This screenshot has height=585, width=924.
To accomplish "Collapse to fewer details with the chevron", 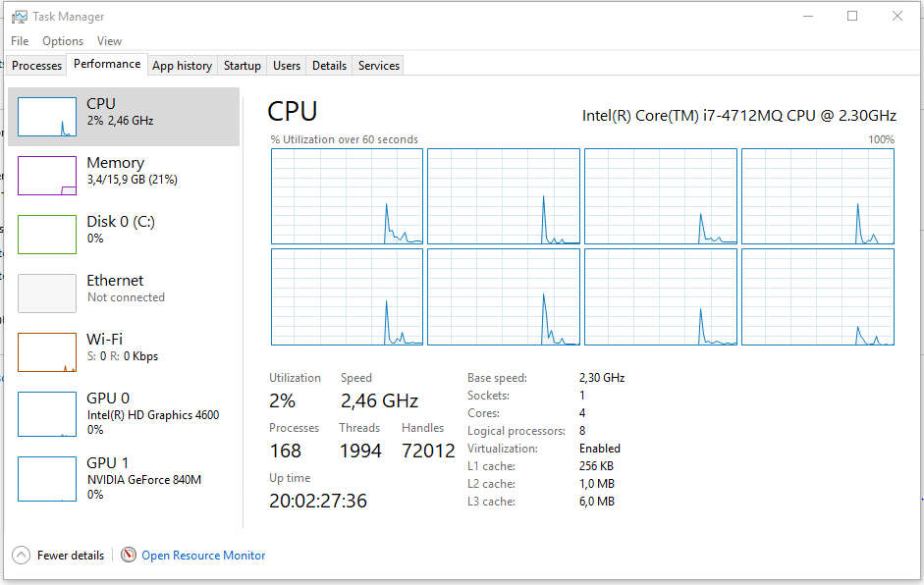I will click(21, 555).
